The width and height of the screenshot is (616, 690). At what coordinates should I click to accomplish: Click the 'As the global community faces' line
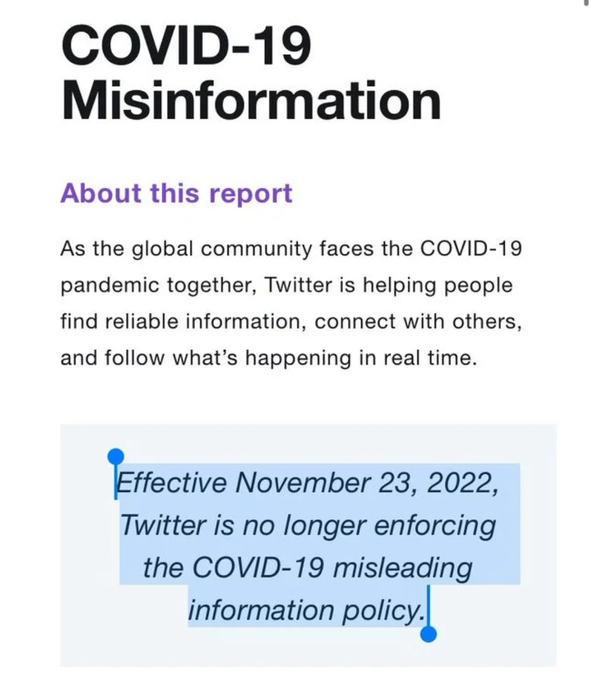pos(291,249)
